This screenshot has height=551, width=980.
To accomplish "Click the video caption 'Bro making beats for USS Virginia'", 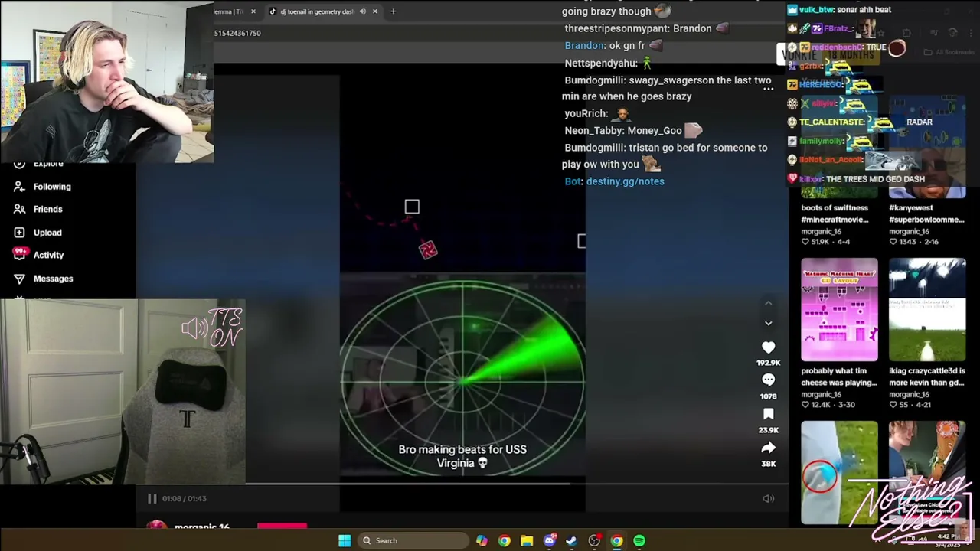I will click(462, 456).
